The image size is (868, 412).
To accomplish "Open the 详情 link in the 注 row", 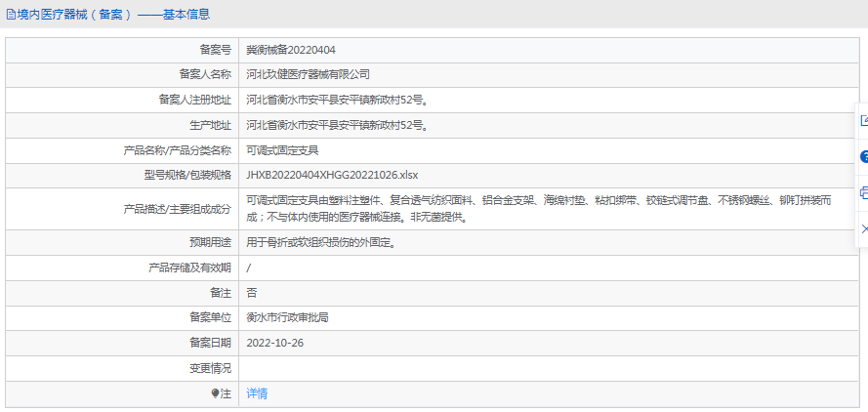I will click(257, 393).
